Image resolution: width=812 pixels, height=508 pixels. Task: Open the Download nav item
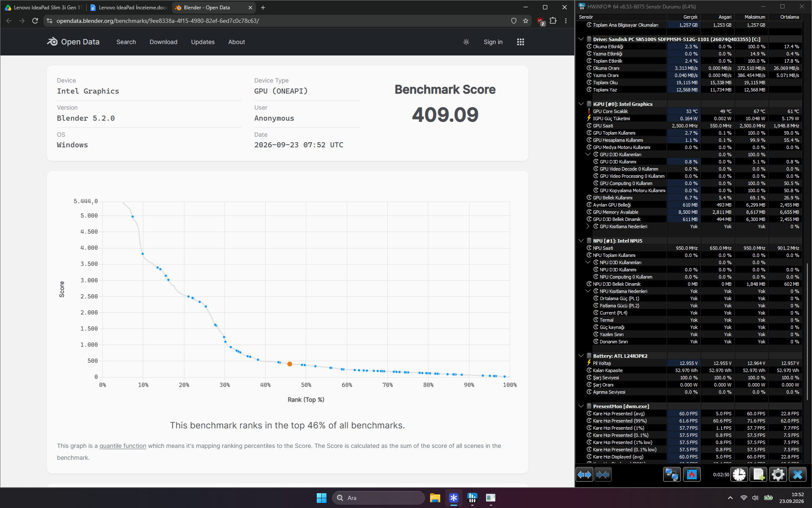(x=163, y=42)
